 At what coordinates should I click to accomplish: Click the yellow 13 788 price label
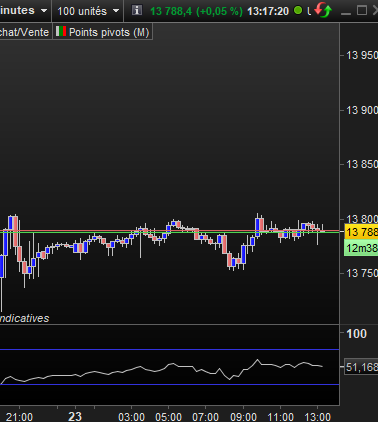[361, 232]
